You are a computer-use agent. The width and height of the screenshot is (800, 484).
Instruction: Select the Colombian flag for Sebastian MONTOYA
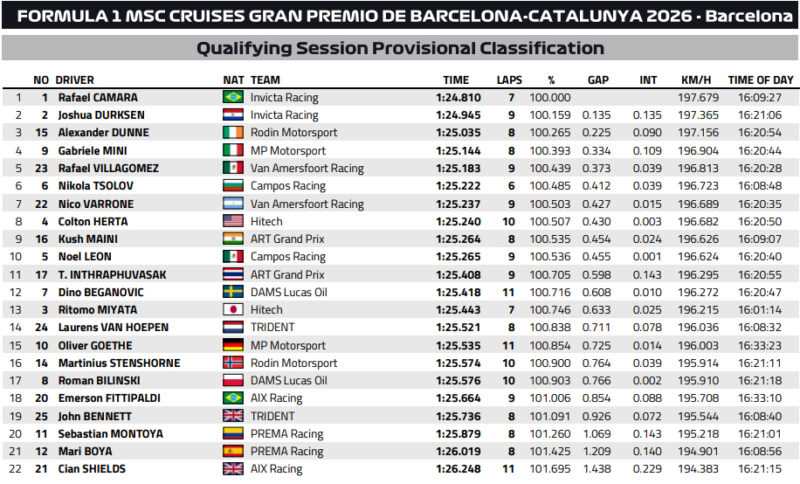tap(233, 434)
